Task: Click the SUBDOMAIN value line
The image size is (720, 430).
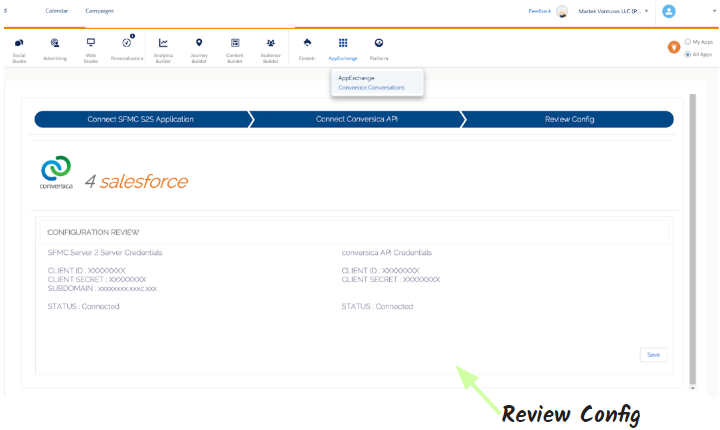Action: pos(102,289)
